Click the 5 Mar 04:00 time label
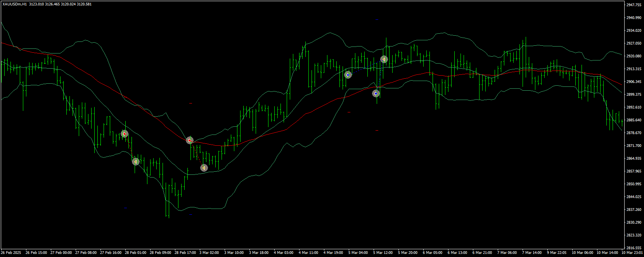The image size is (644, 257). 358,253
